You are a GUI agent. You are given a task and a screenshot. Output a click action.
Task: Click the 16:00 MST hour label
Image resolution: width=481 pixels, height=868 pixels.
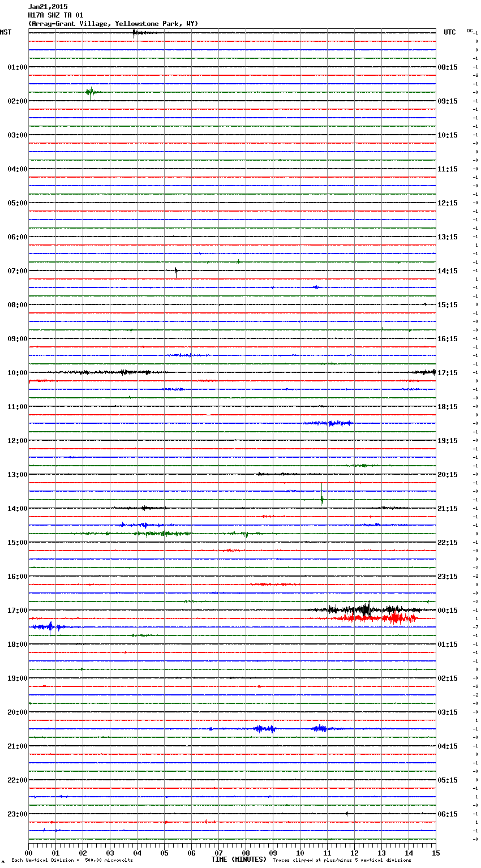[18, 577]
